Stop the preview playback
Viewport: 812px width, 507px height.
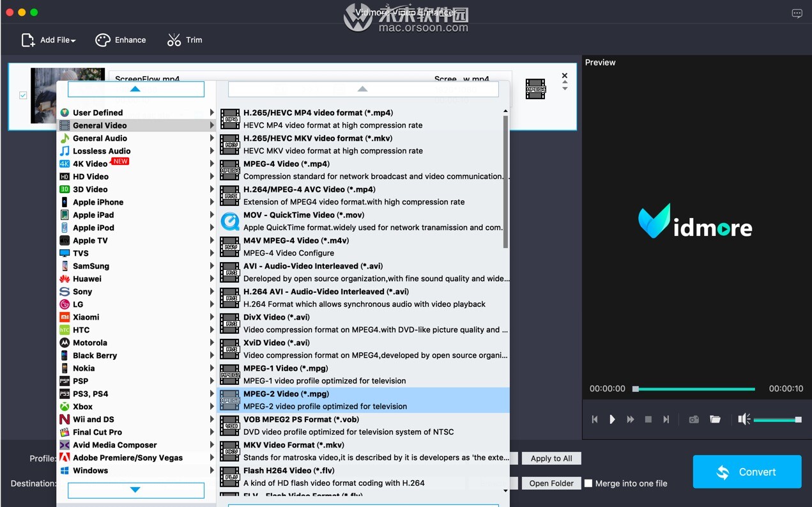tap(648, 419)
